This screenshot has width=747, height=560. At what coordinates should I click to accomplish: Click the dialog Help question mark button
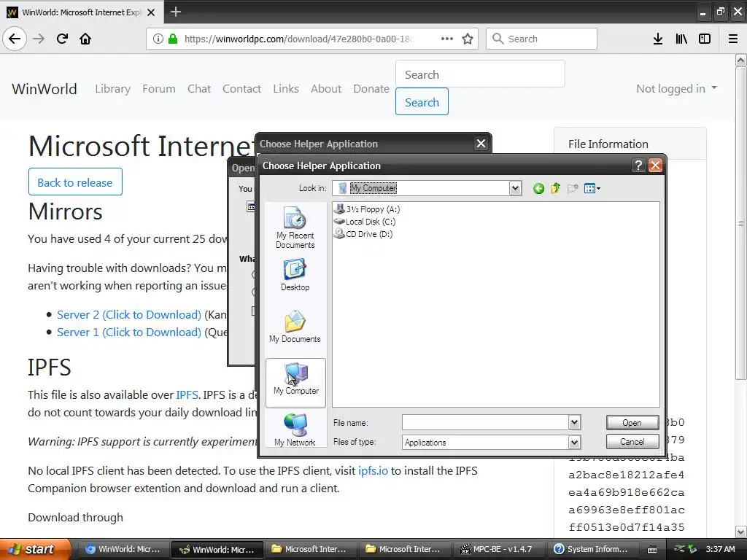[638, 166]
